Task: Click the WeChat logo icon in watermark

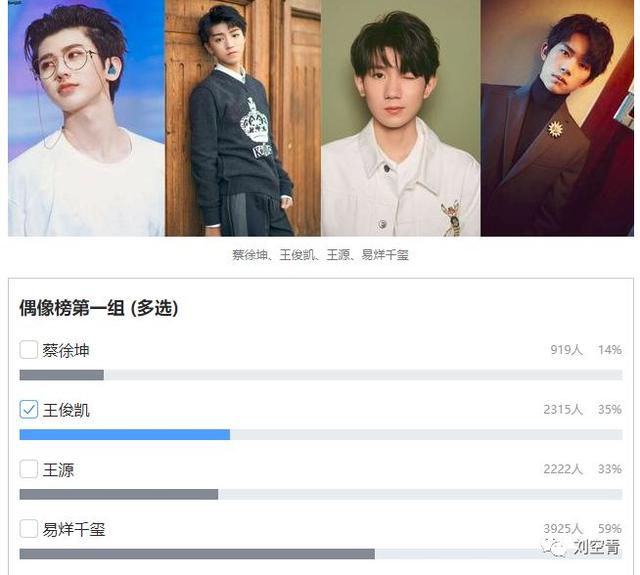Action: [554, 546]
